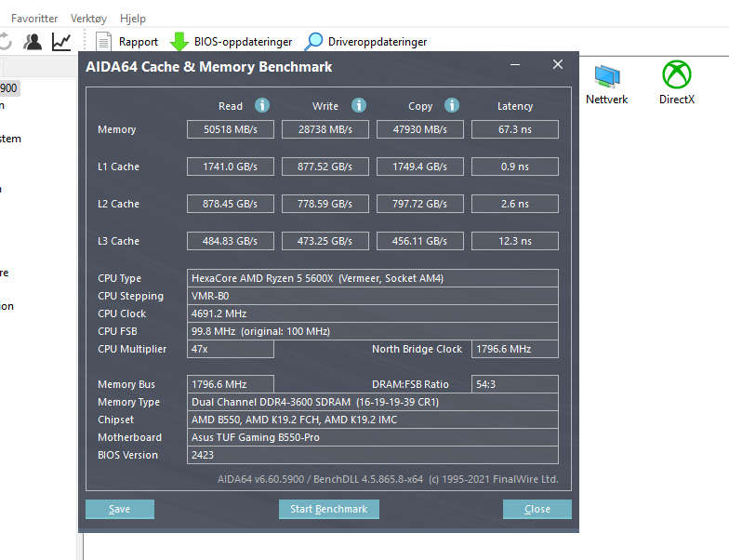Click the Start Benchmark button
This screenshot has height=560, width=729.
point(329,510)
